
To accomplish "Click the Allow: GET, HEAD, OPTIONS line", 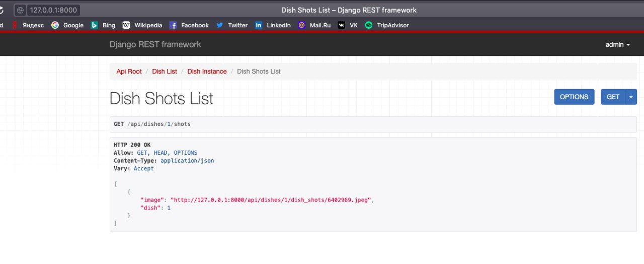I will [x=155, y=153].
